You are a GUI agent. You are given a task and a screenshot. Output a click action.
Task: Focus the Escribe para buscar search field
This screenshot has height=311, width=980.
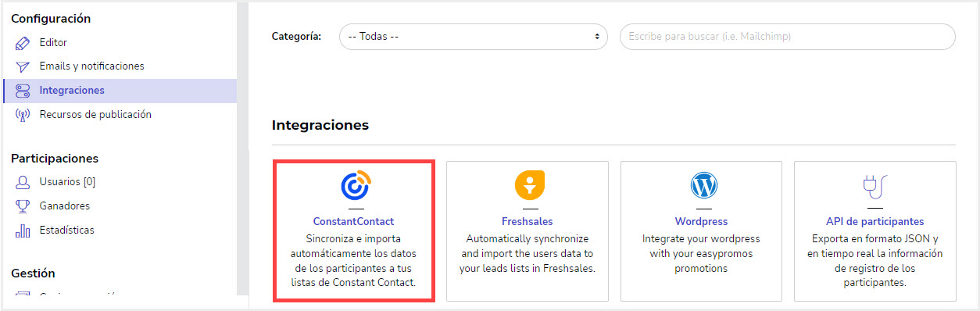(788, 37)
